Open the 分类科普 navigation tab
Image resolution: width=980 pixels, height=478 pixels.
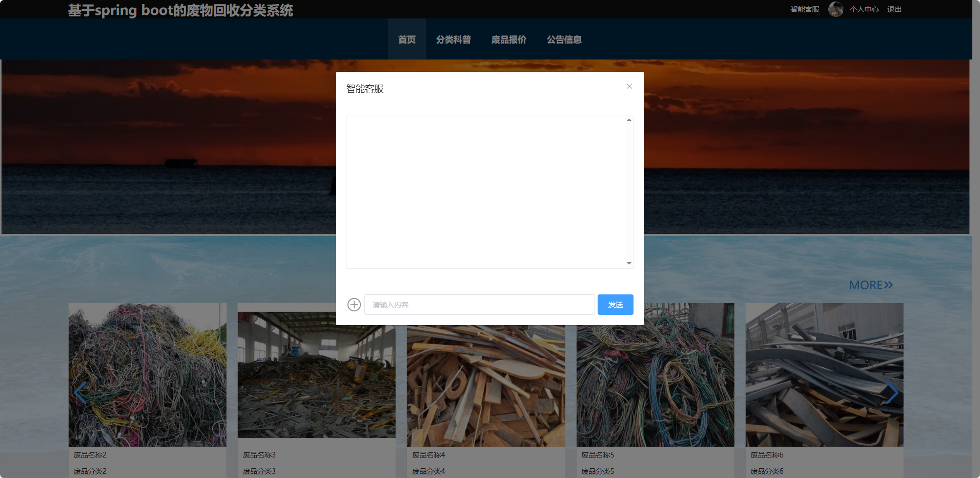pos(454,39)
